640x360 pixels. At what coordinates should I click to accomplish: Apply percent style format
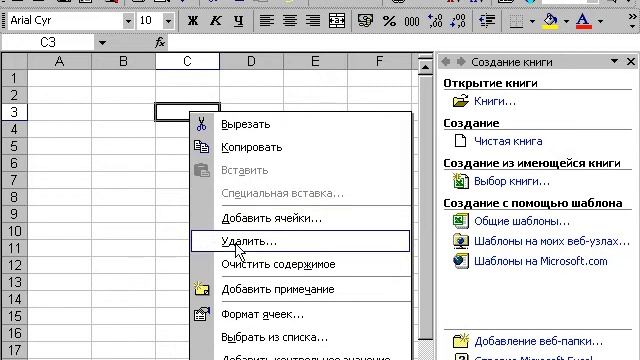[x=389, y=20]
